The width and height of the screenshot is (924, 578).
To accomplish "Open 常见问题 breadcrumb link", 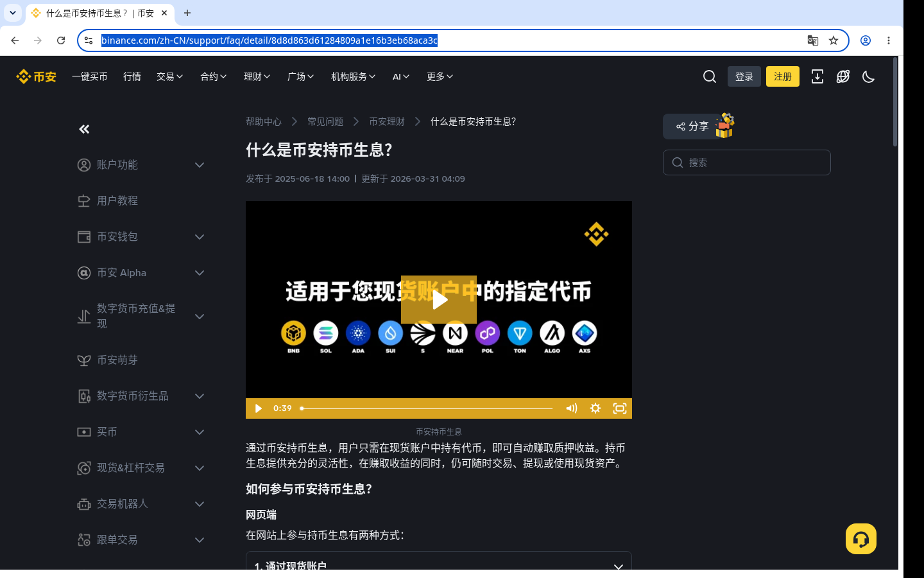I will point(325,121).
